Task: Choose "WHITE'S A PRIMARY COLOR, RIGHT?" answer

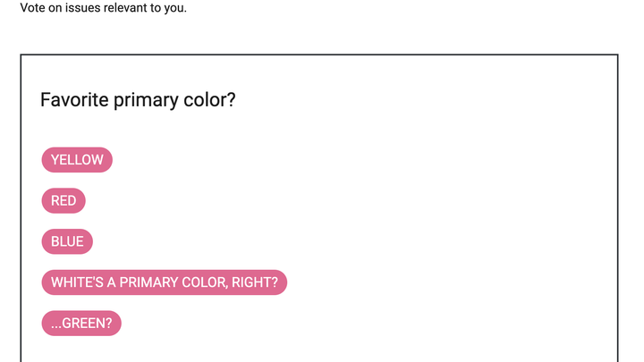Action: tap(164, 282)
